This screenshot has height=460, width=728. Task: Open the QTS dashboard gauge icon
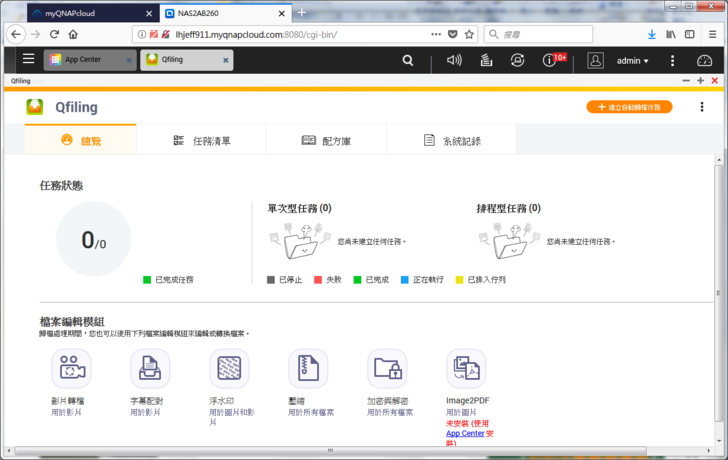coord(704,60)
